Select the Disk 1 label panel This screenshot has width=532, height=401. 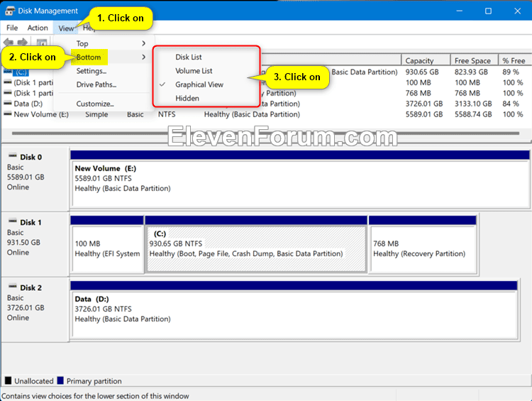click(35, 243)
